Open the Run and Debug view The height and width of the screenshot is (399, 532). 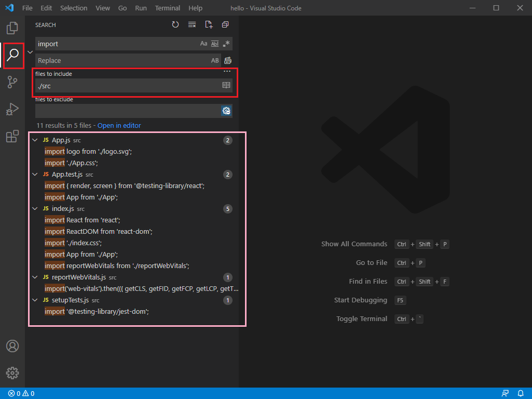pyautogui.click(x=12, y=109)
